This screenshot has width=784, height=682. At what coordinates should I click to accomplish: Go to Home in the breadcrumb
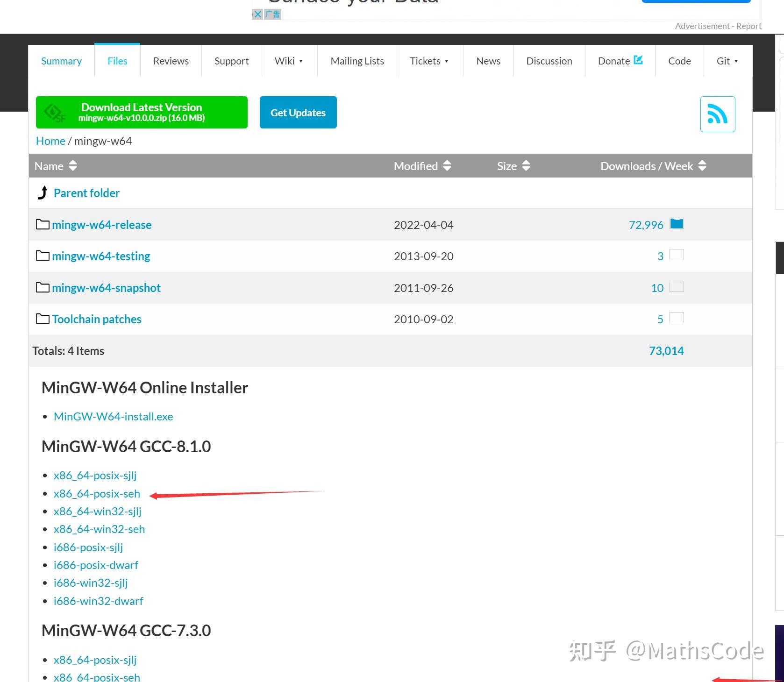pyautogui.click(x=50, y=141)
